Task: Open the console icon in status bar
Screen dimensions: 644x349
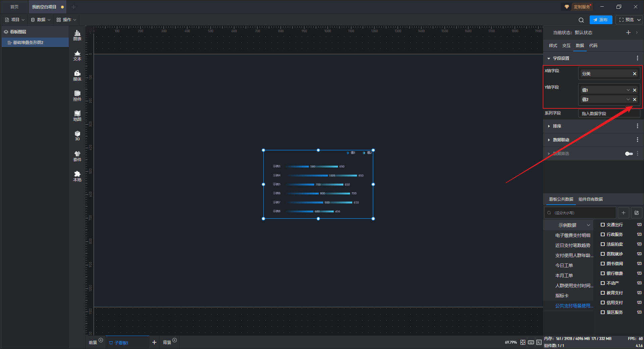Action: pyautogui.click(x=539, y=342)
